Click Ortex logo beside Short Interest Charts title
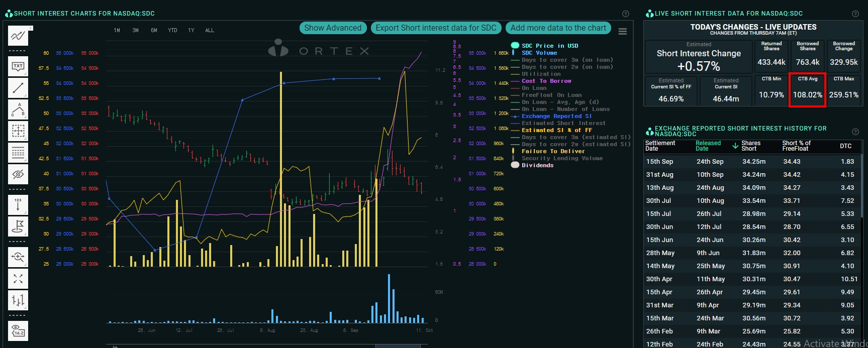 click(x=9, y=14)
